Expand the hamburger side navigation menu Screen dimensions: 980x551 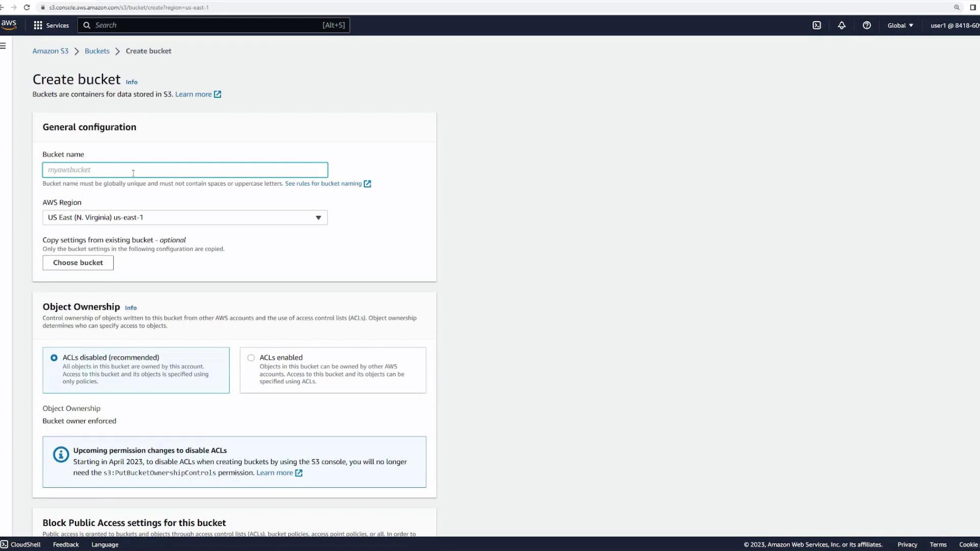[x=4, y=46]
